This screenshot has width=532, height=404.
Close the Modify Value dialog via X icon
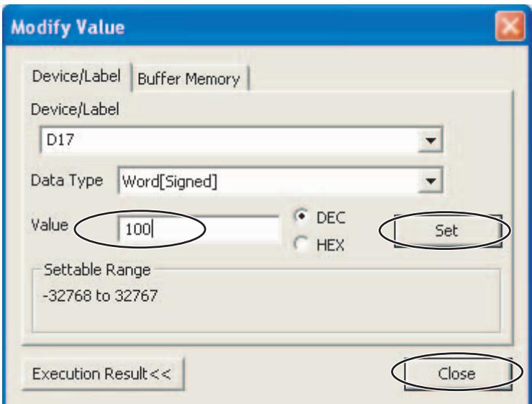click(510, 26)
